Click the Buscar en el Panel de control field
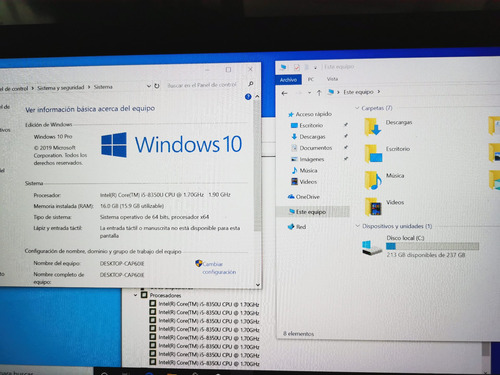The height and width of the screenshot is (375, 500). 206,85
